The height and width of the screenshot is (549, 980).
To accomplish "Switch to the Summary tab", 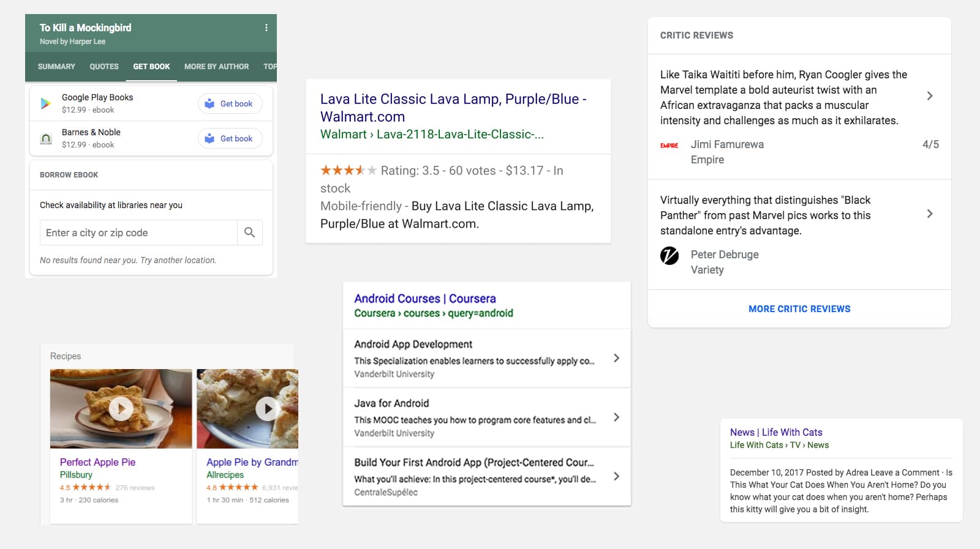I will click(x=56, y=67).
